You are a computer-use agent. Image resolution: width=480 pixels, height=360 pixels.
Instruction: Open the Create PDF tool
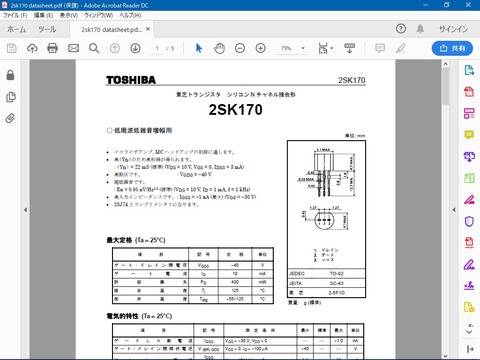coord(469,92)
